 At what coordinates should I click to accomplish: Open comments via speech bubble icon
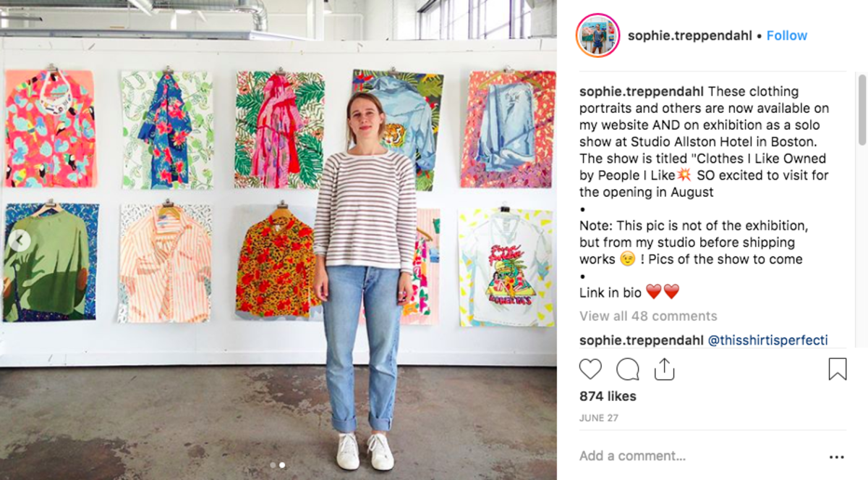tap(627, 369)
